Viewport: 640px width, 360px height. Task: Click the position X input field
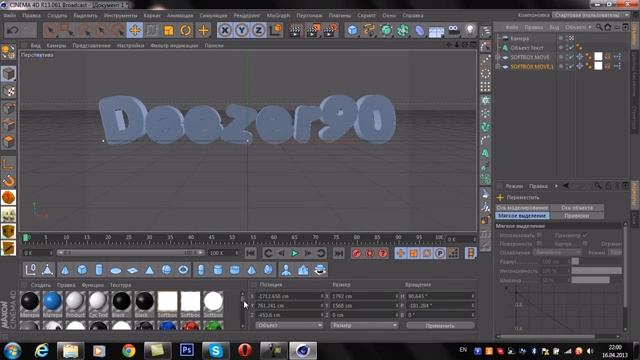click(x=289, y=296)
